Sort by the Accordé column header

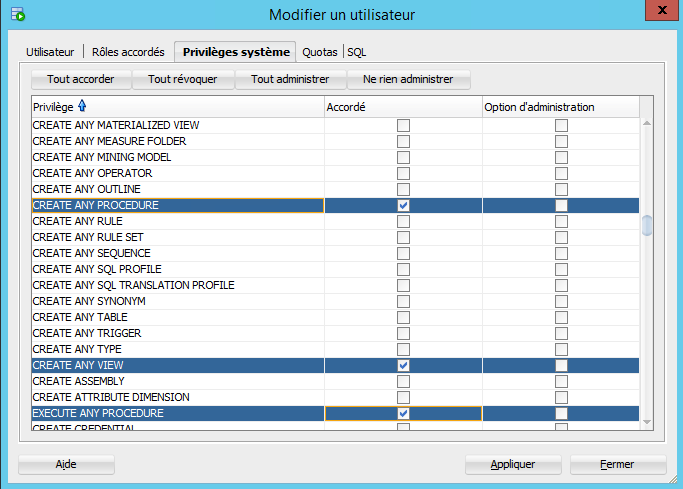pos(400,107)
